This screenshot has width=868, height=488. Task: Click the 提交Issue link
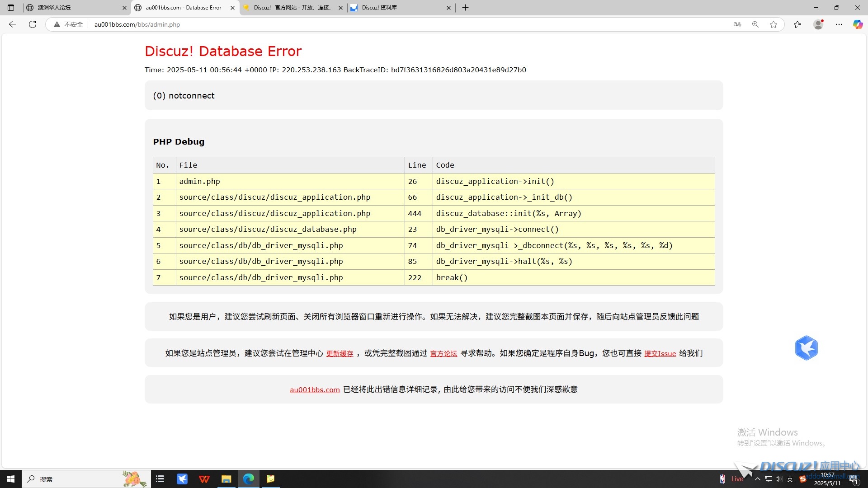point(660,354)
